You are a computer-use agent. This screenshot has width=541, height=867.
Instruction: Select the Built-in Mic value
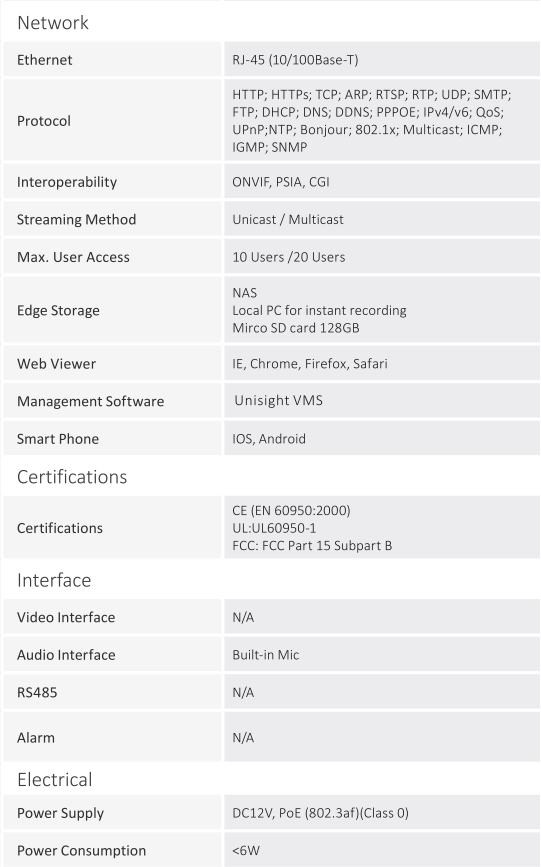pyautogui.click(x=266, y=655)
